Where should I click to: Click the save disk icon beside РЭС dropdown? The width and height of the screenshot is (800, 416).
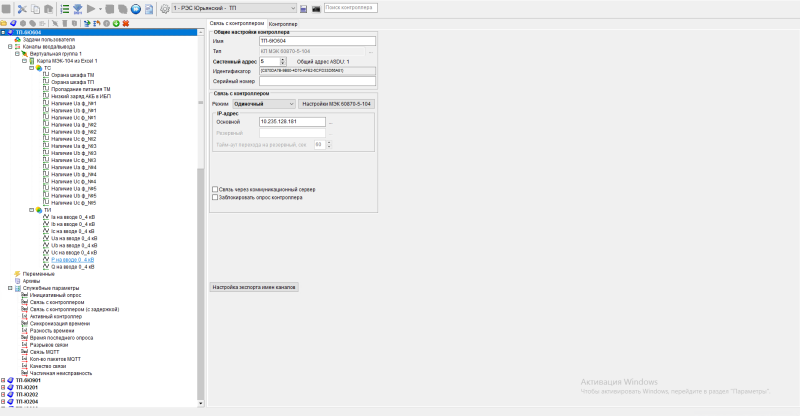(304, 9)
